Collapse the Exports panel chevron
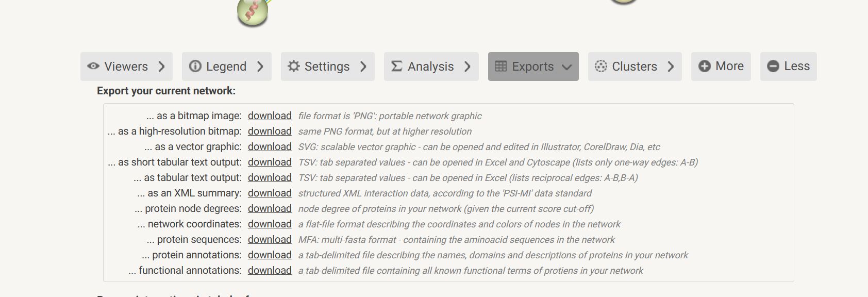This screenshot has height=297, width=868. (x=567, y=67)
